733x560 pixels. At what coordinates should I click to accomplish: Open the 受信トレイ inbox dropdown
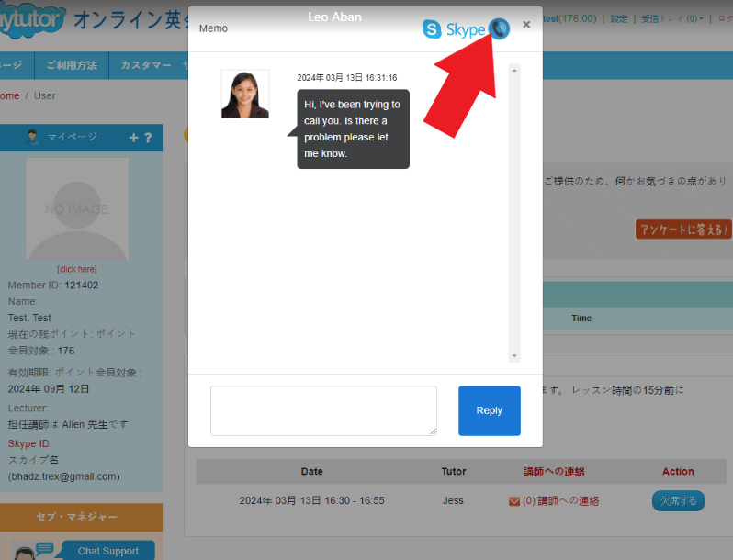coord(673,18)
